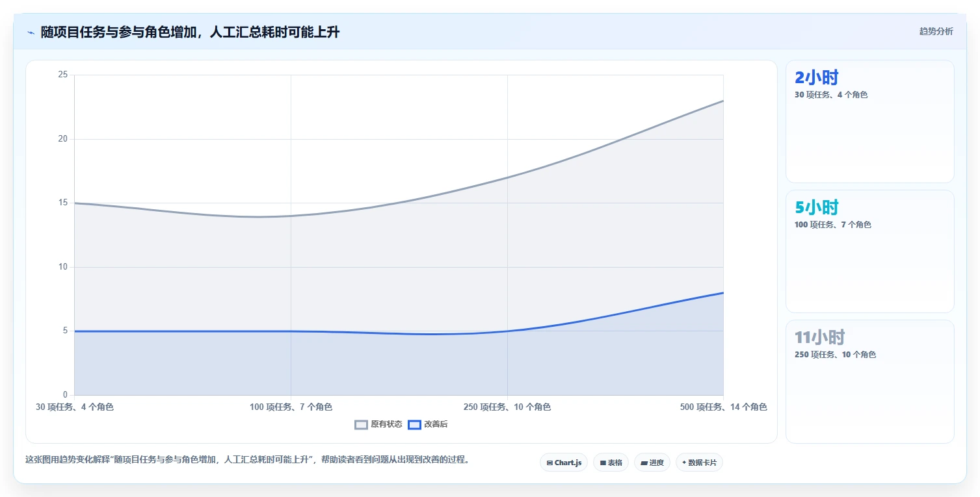Select the 表格 tag chip
980x497 pixels.
[611, 463]
